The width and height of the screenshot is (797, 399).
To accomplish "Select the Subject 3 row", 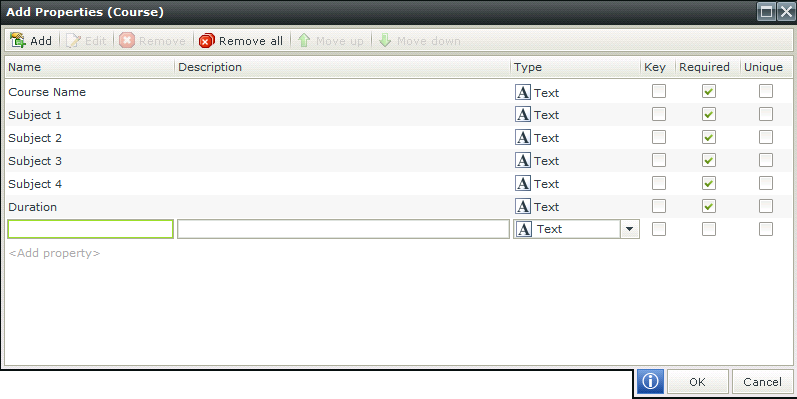I will [x=399, y=161].
